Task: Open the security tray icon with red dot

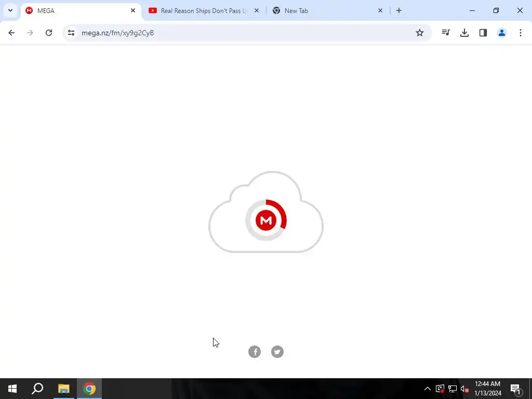Action: (440, 389)
